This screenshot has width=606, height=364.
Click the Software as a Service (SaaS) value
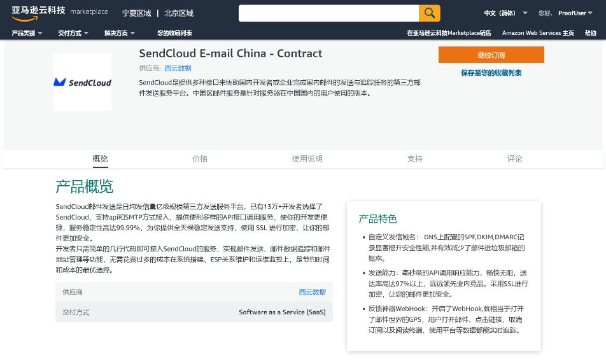[x=282, y=312]
